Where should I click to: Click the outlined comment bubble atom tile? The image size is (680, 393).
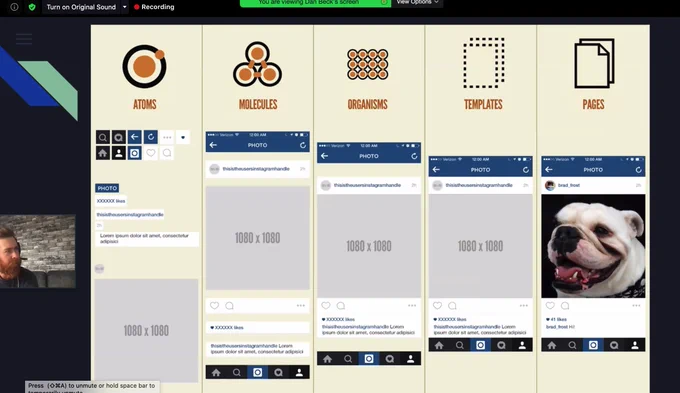[167, 153]
